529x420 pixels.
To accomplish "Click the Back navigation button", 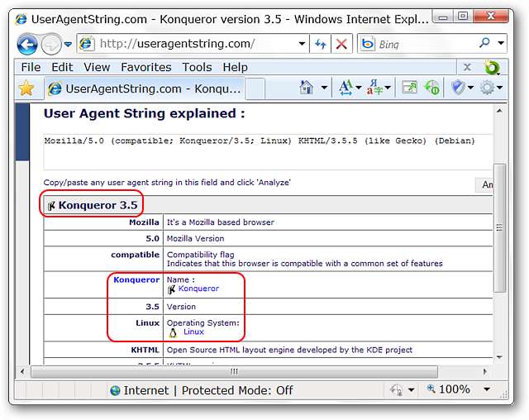I will click(x=27, y=44).
